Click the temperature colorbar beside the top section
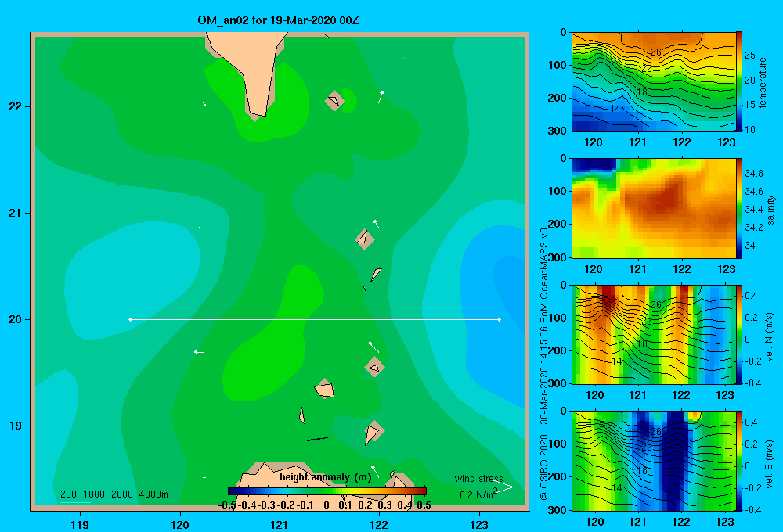The image size is (783, 532). click(739, 81)
